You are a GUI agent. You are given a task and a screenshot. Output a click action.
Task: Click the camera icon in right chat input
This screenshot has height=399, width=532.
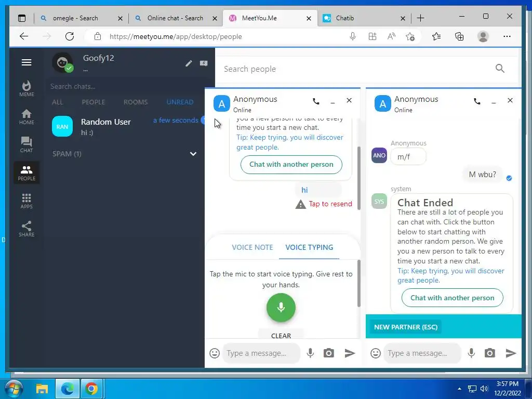[x=489, y=353]
